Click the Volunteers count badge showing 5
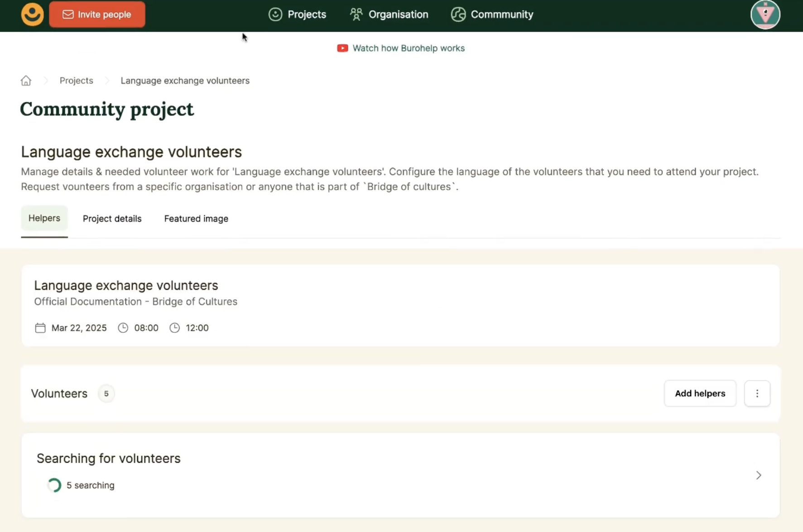803x532 pixels. coord(106,393)
